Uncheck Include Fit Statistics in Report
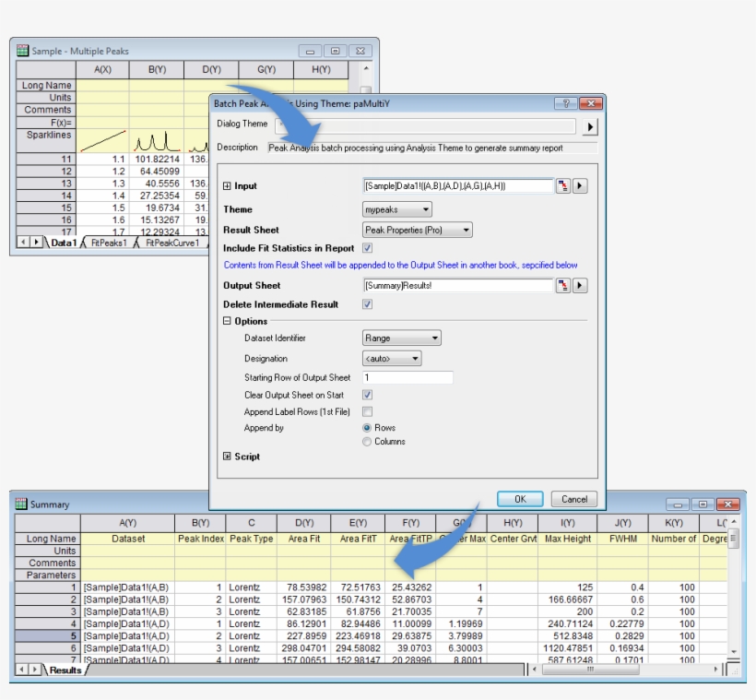This screenshot has height=700, width=756. point(368,248)
